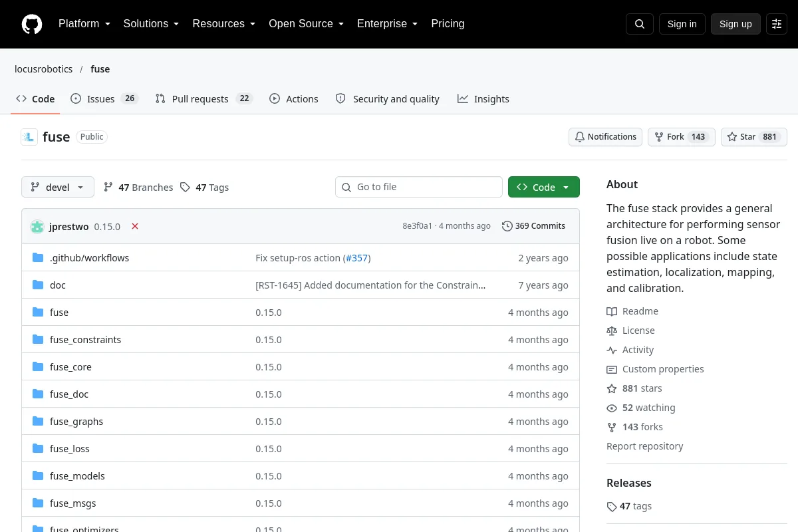
Task: Open the fuse_doc folder
Action: pos(69,394)
